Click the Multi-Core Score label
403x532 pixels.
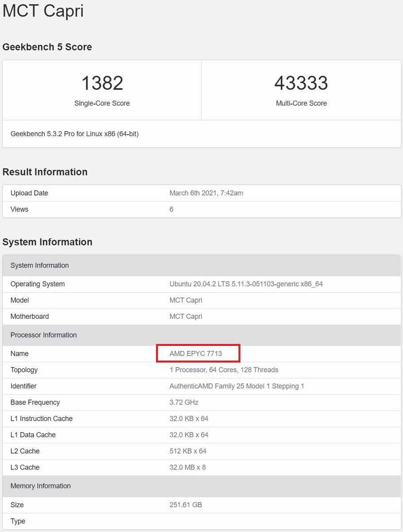point(301,103)
